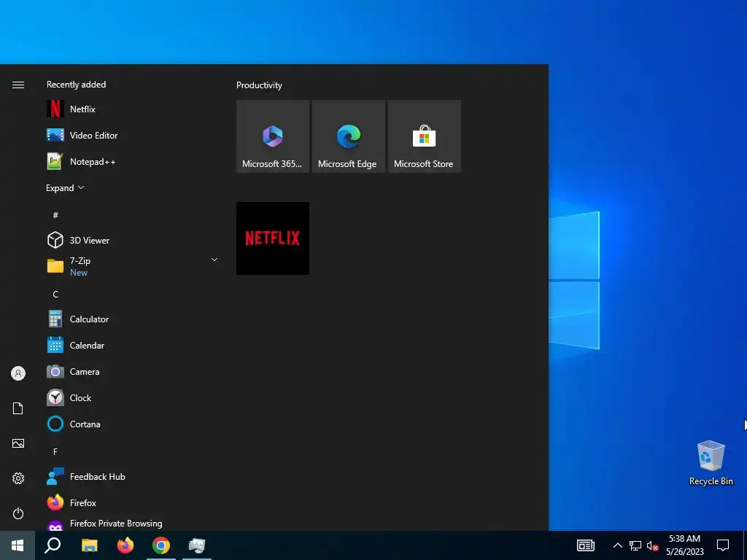Click the Recently added heading

click(x=76, y=85)
